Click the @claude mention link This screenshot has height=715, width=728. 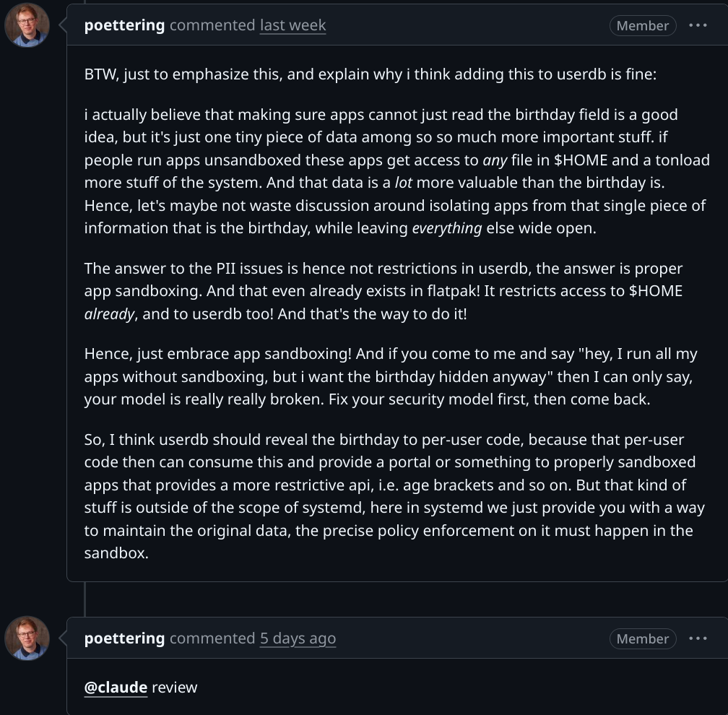[x=116, y=687]
